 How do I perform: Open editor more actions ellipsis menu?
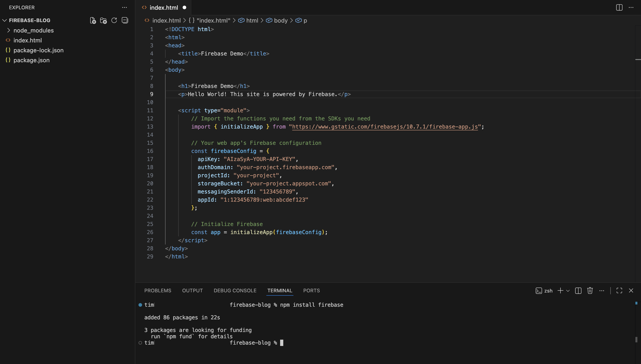[x=631, y=7]
